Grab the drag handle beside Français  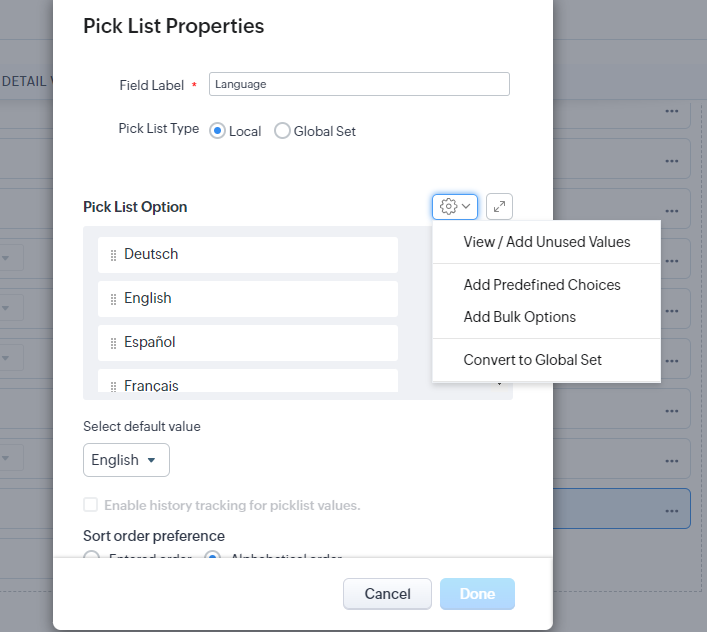pyautogui.click(x=113, y=385)
